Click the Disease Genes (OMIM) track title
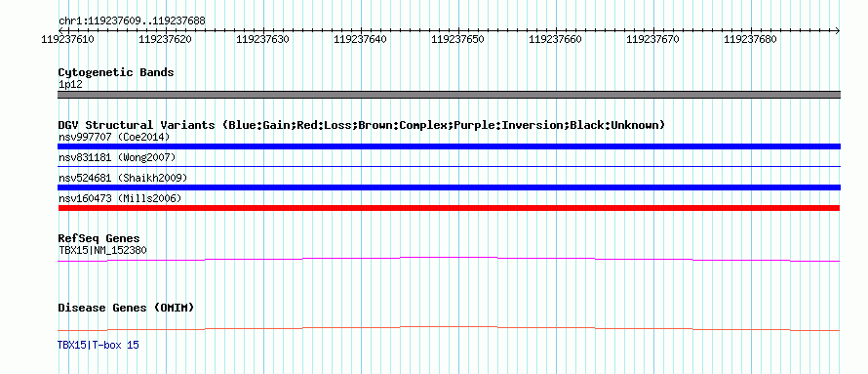 126,308
